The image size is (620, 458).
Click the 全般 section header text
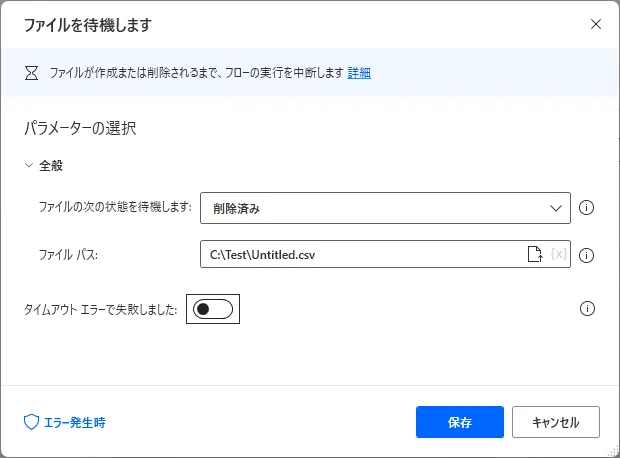pyautogui.click(x=52, y=166)
